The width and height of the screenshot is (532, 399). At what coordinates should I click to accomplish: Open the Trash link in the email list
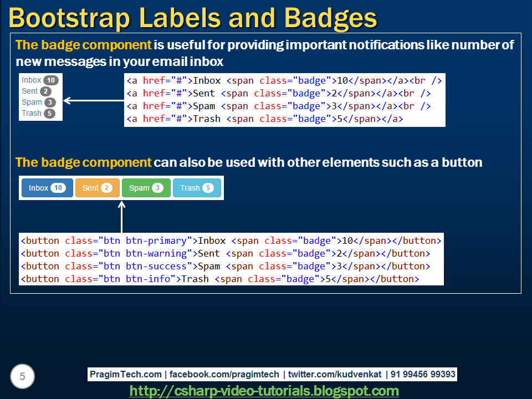[x=31, y=112]
